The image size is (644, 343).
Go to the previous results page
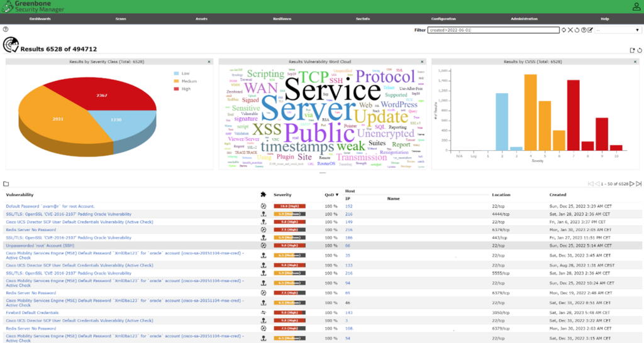pos(597,184)
